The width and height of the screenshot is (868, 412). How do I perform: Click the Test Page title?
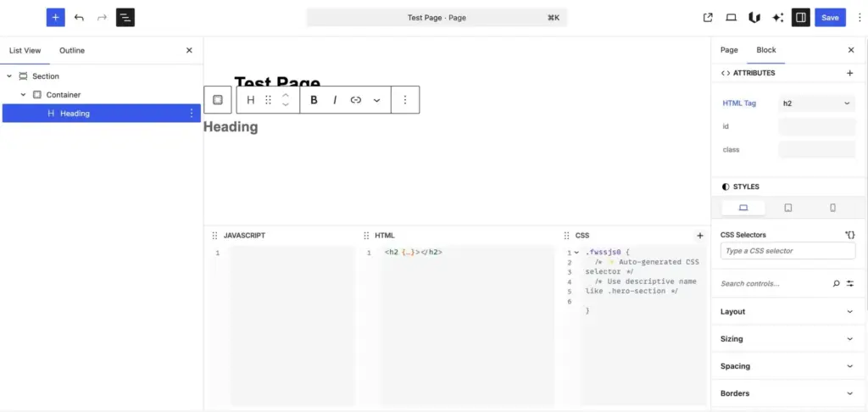point(277,82)
